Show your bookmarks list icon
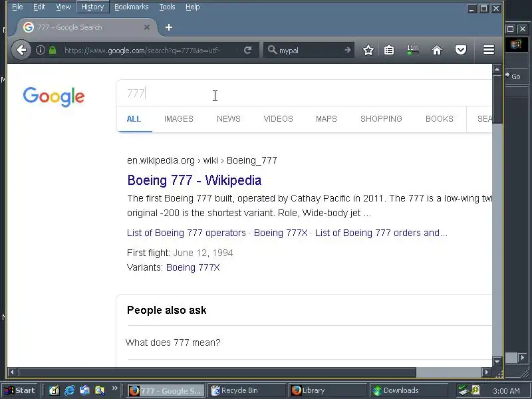 pos(389,51)
